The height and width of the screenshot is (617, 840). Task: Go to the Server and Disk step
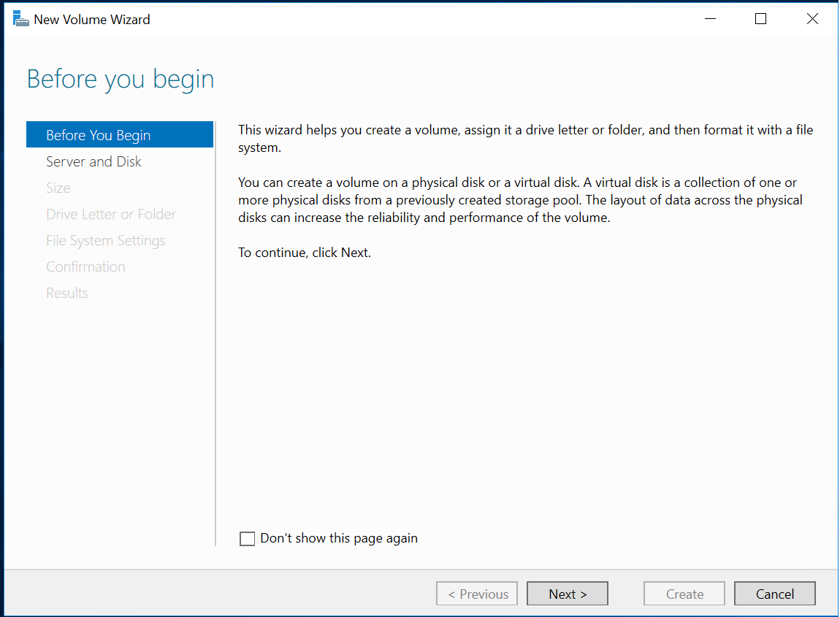pos(93,161)
